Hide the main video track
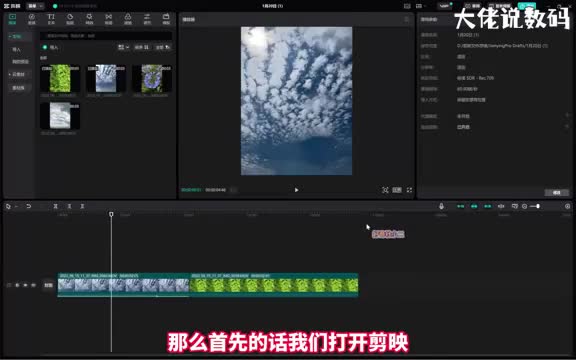Screen dimensions: 576x360 [x=25, y=285]
